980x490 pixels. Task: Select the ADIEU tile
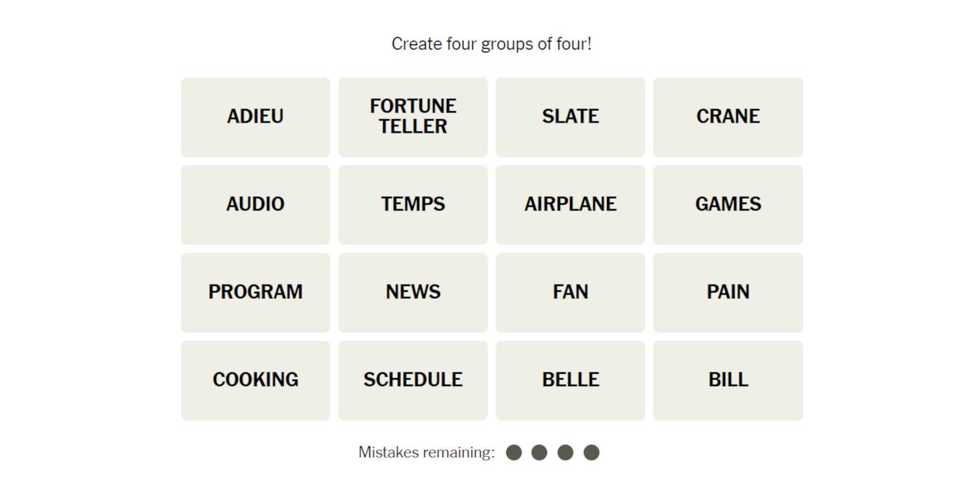(255, 117)
